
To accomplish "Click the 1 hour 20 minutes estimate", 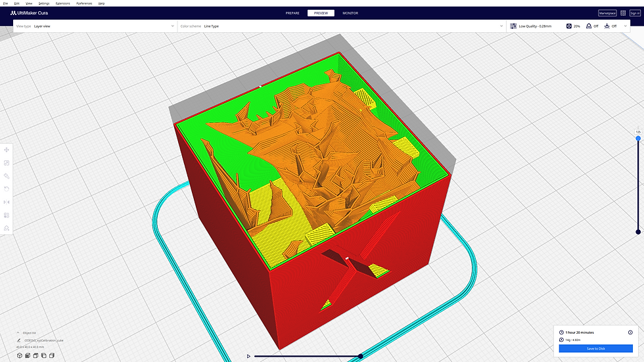I will click(580, 332).
